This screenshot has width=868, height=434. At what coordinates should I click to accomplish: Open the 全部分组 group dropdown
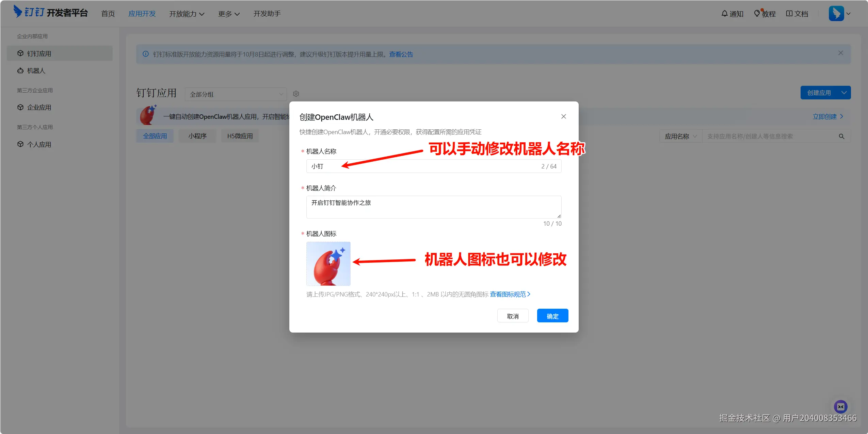[x=236, y=94]
